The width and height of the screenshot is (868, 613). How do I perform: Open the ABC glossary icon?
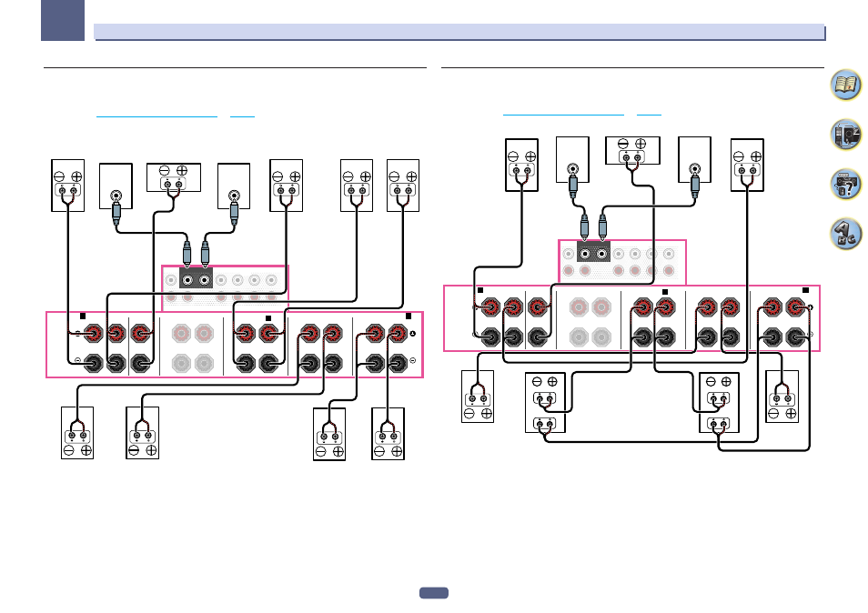coord(845,234)
